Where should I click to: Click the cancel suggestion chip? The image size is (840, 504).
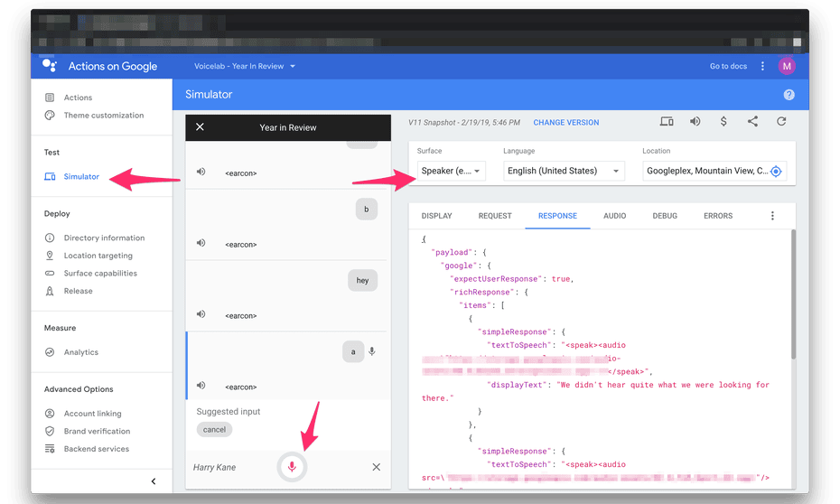[214, 430]
